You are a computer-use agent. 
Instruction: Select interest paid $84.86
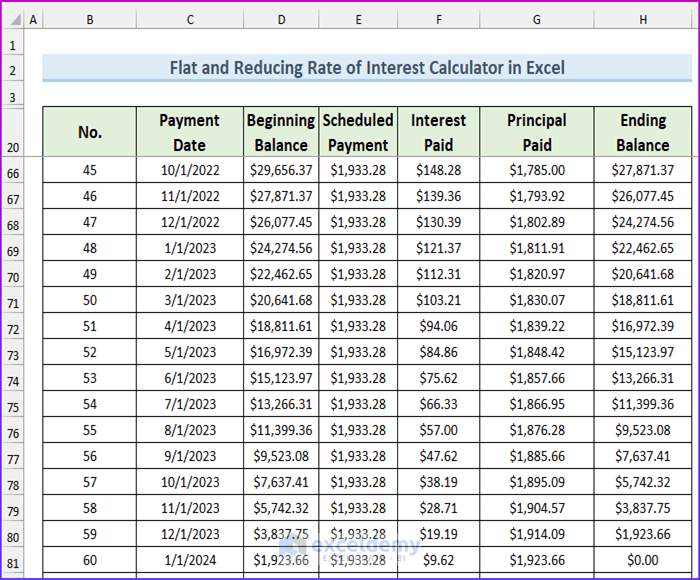click(439, 352)
